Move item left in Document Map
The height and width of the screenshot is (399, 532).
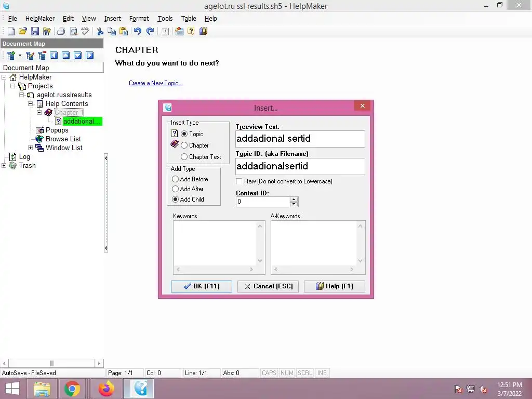tap(54, 55)
